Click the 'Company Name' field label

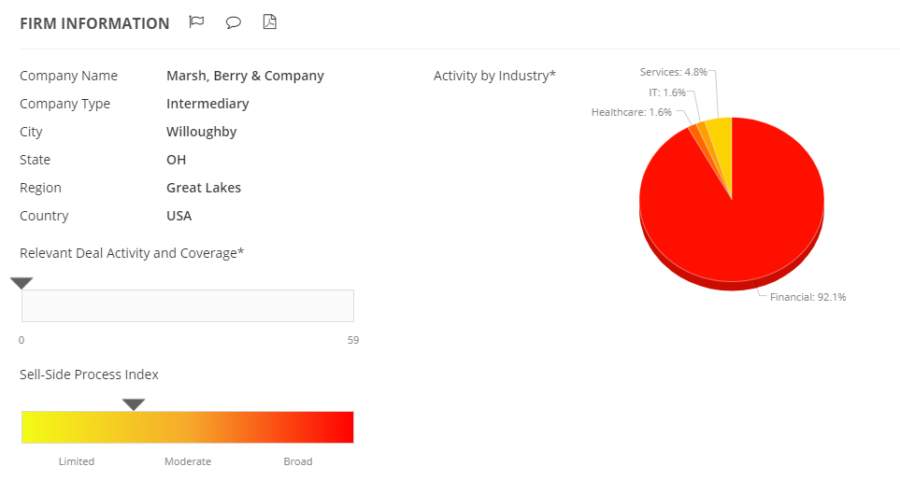pyautogui.click(x=68, y=76)
